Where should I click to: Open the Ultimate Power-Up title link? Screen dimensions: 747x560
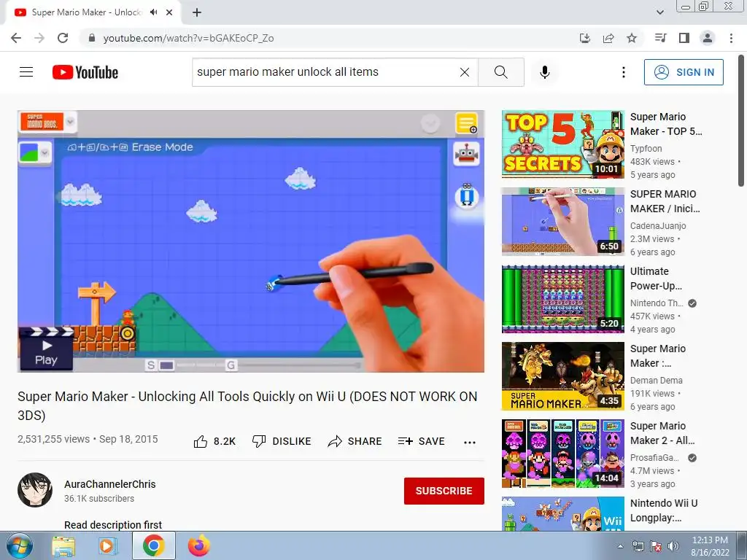656,279
